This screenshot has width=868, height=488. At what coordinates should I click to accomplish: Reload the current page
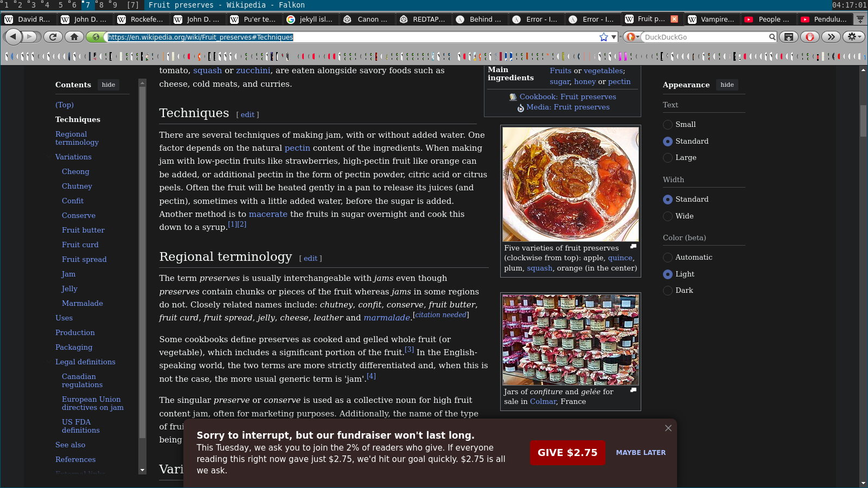point(53,37)
